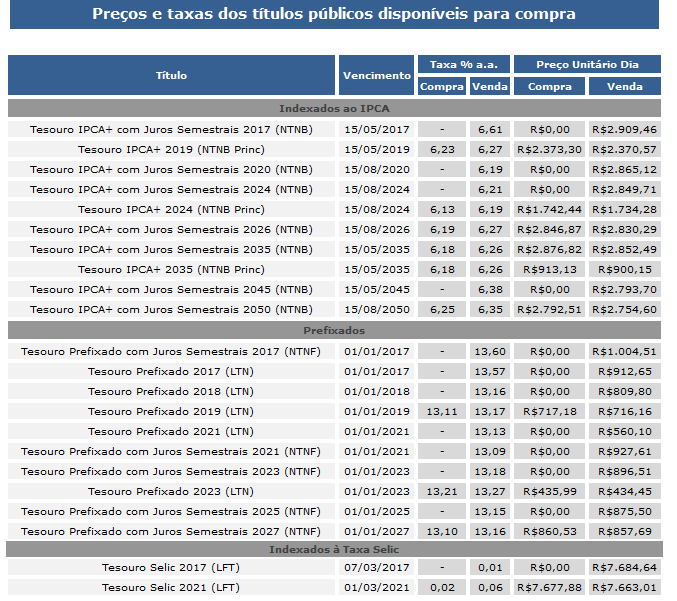Click the R$2.909,46 sale price

[625, 130]
